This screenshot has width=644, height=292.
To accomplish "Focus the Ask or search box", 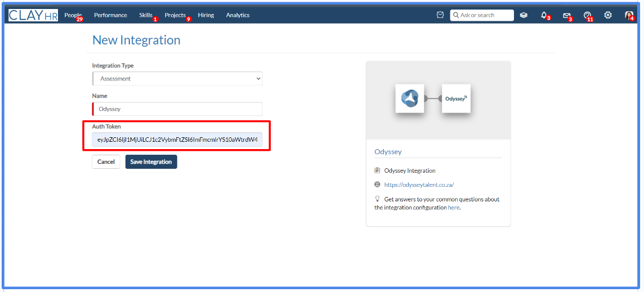I will coord(482,15).
